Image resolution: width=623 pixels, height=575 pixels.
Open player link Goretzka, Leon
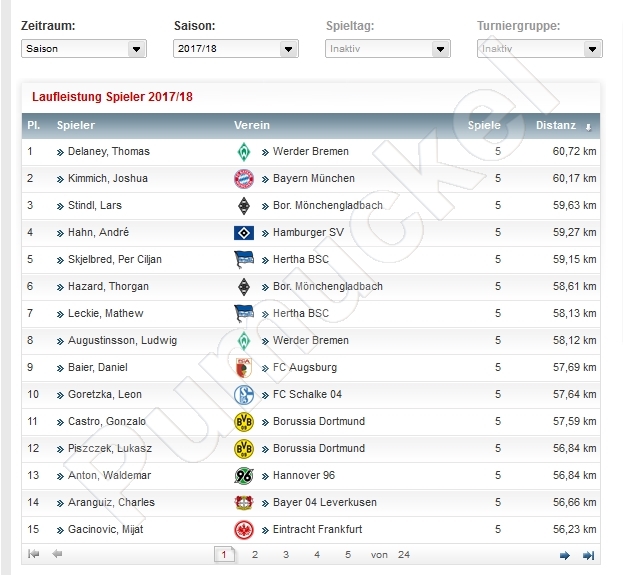[x=104, y=395]
